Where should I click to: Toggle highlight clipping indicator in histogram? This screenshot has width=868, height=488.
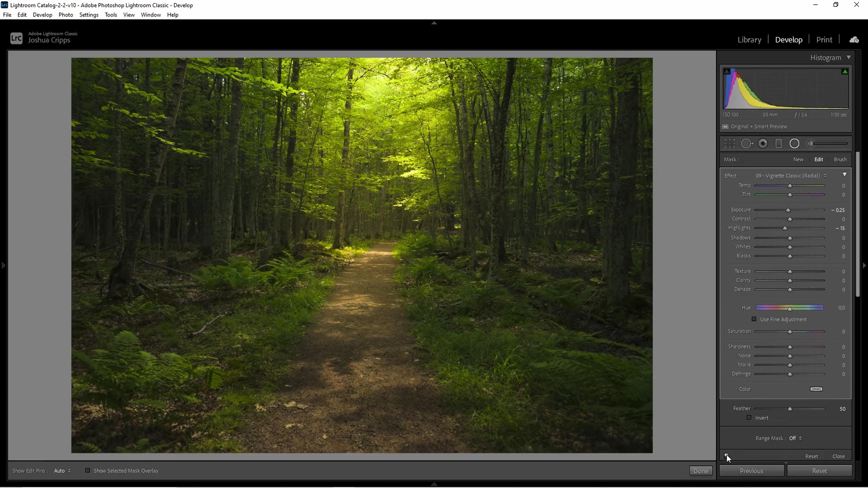click(x=845, y=71)
